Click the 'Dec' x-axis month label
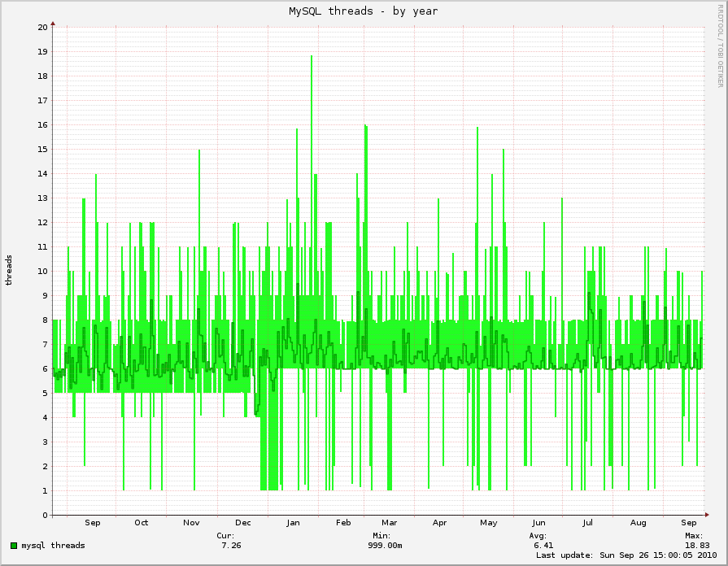728x566 pixels. pos(243,522)
